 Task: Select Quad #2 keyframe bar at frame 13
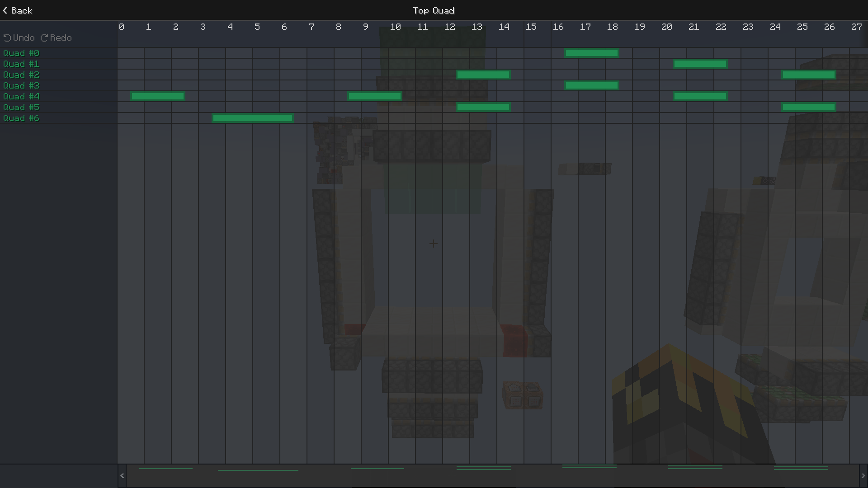coord(483,75)
